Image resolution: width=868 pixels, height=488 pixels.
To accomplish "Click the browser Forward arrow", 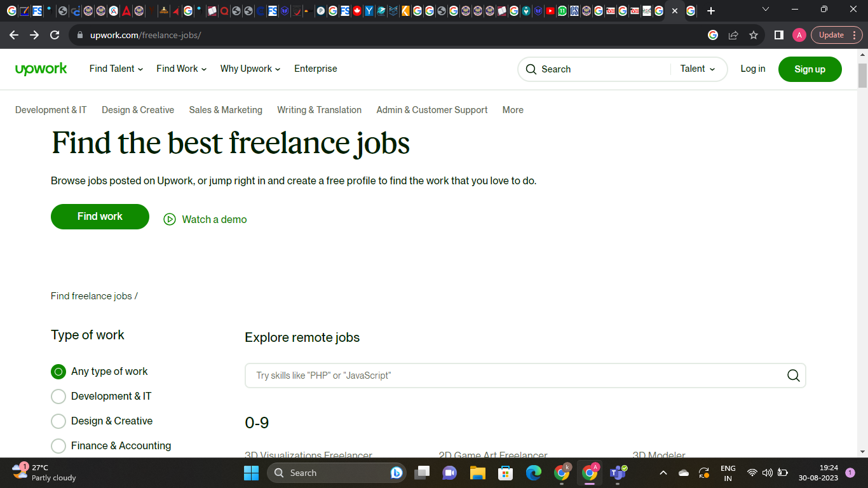I will pos(34,35).
